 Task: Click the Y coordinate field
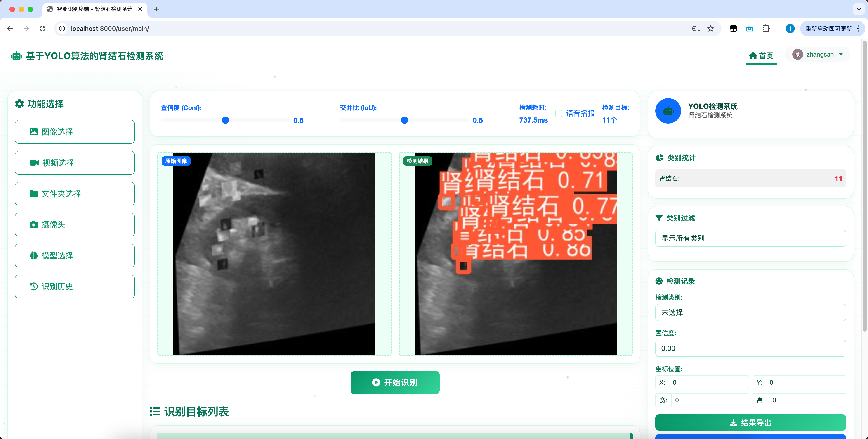coord(806,382)
